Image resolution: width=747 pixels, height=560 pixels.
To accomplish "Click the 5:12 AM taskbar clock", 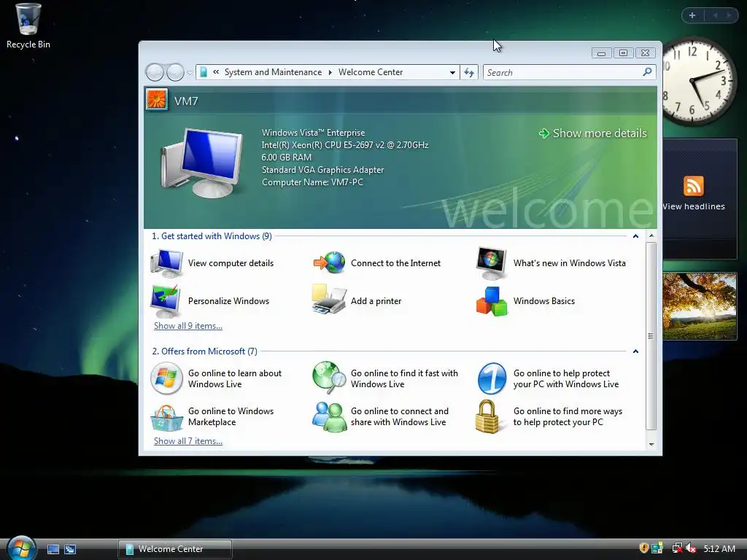I will pos(719,548).
